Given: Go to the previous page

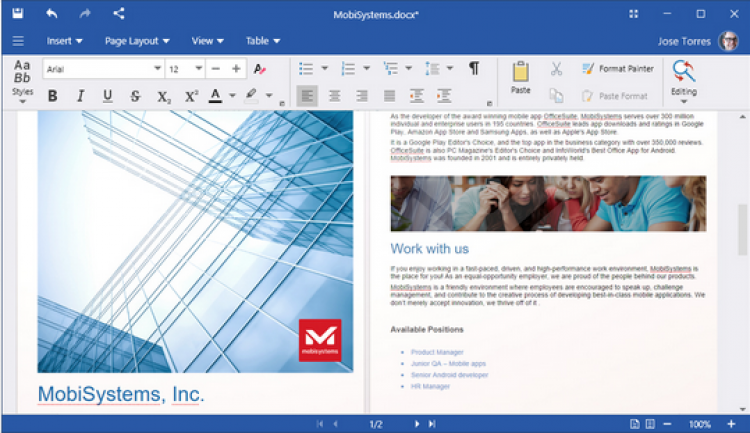Looking at the screenshot, I should tap(336, 424).
